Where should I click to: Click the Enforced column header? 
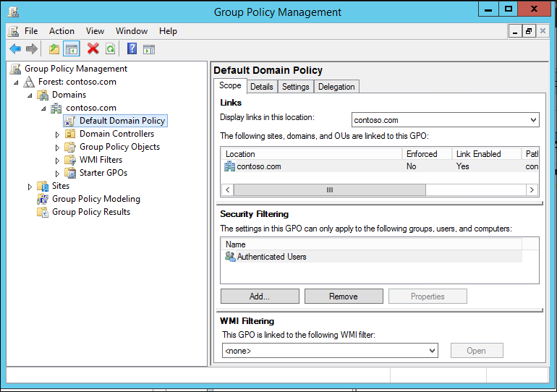[x=427, y=154]
